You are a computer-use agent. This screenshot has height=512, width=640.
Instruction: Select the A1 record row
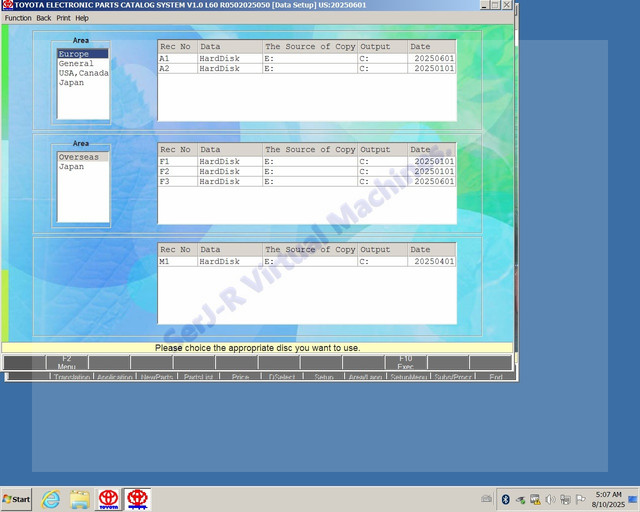[307, 58]
